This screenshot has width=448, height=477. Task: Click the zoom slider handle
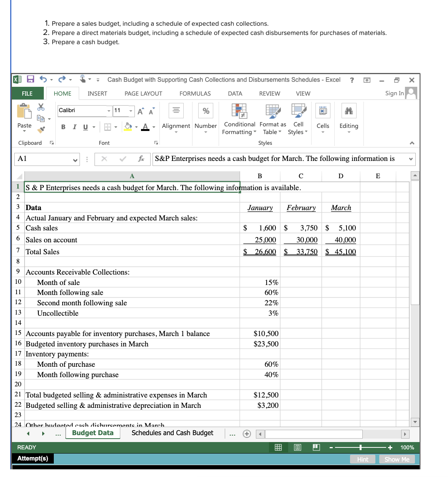[x=360, y=447]
